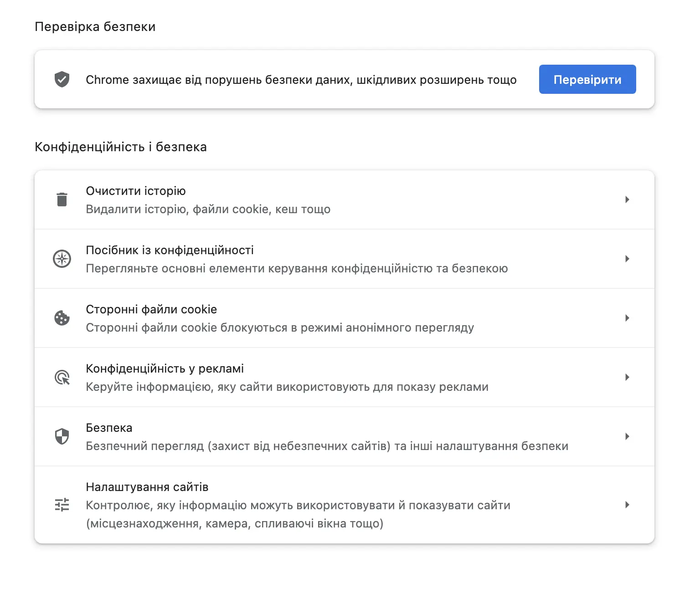This screenshot has width=700, height=614.
Task: Click Chrome захищає від порушень text
Action: [x=301, y=80]
